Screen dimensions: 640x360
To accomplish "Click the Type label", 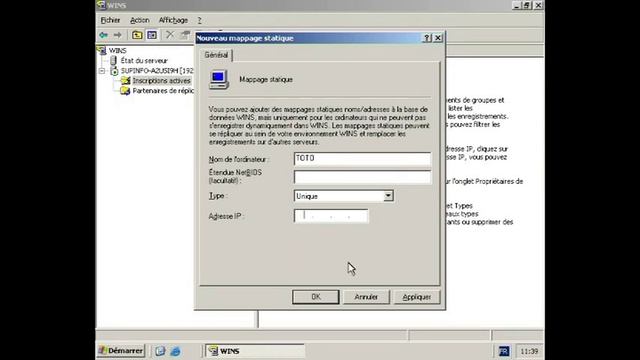I will [x=218, y=196].
